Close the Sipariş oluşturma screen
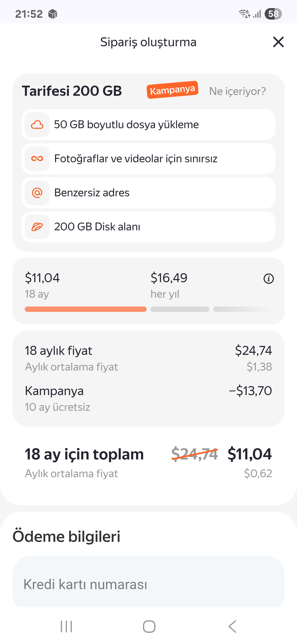 click(x=278, y=42)
